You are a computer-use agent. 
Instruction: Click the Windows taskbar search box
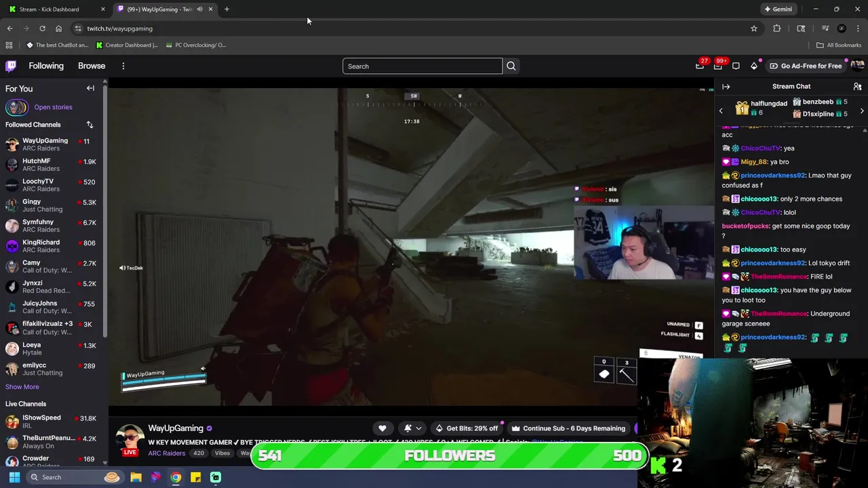click(75, 477)
